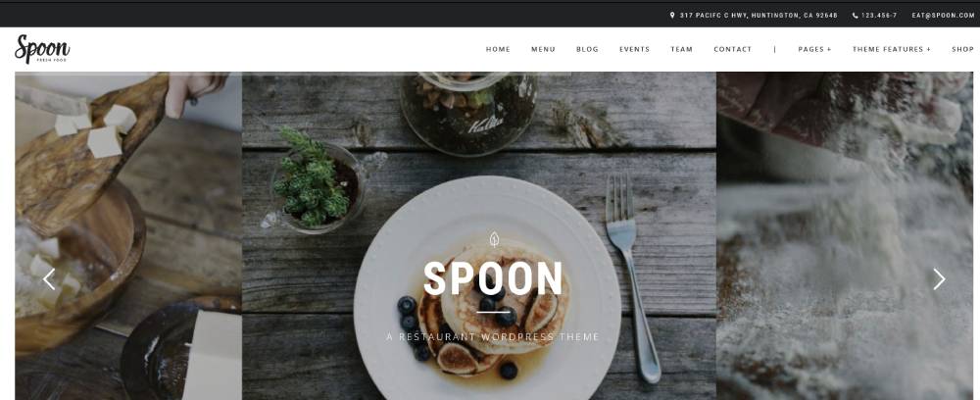Advance to next slide with right arrow

(939, 278)
